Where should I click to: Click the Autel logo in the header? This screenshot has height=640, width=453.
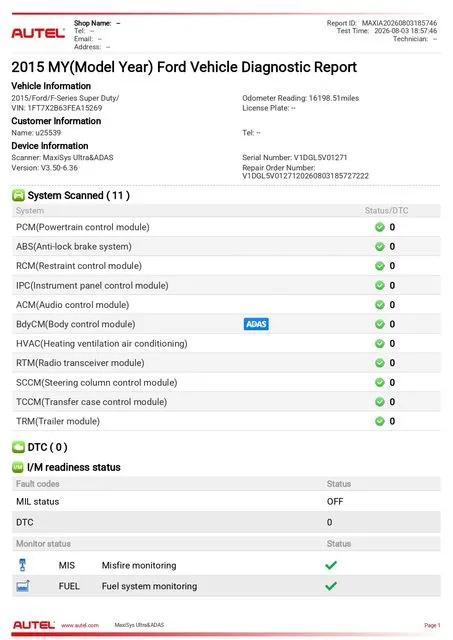tap(38, 33)
